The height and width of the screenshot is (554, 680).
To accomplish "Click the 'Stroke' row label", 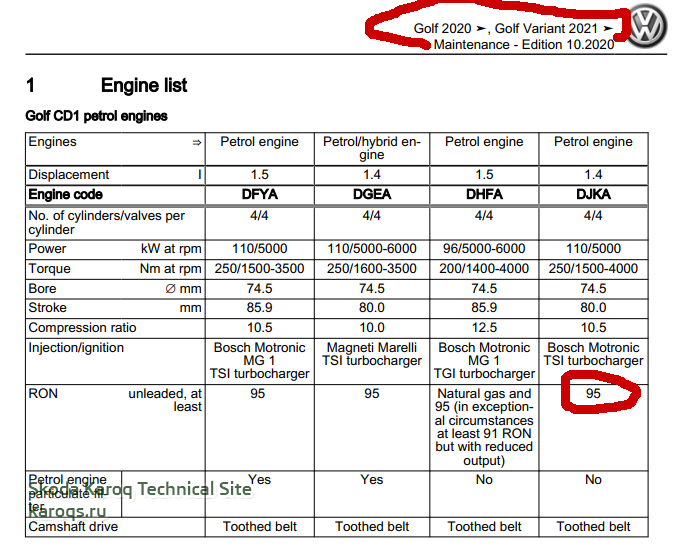I will (x=47, y=308).
